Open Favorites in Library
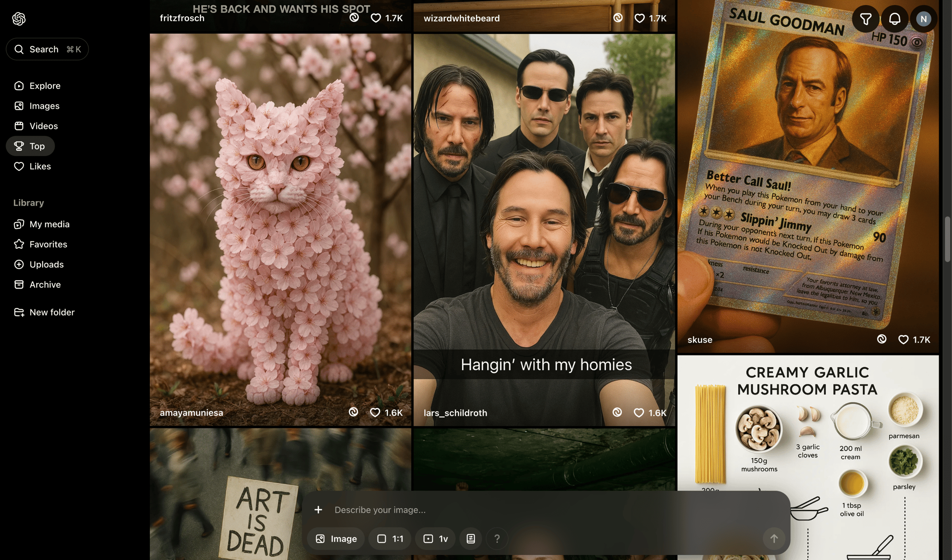Viewport: 952px width, 560px height. click(x=40, y=244)
